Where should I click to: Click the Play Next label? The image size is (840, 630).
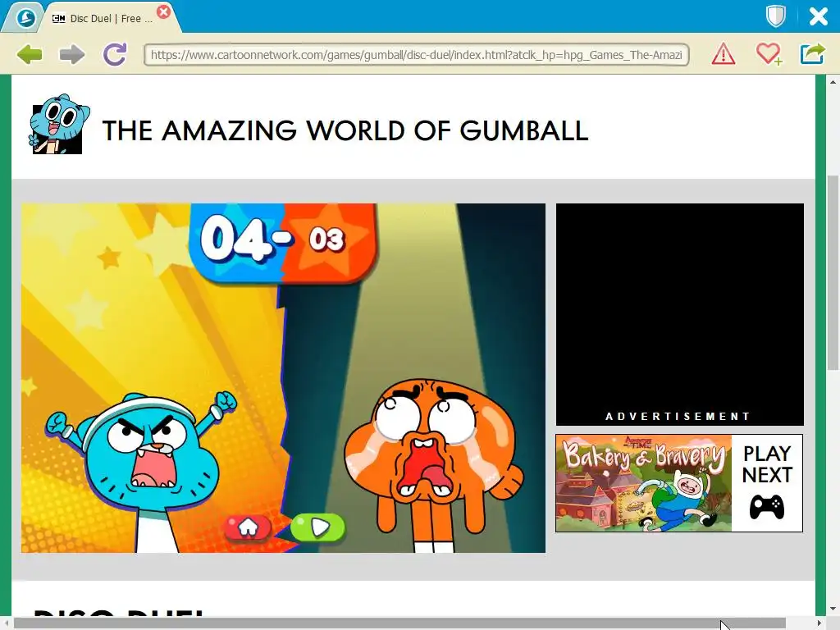click(767, 464)
